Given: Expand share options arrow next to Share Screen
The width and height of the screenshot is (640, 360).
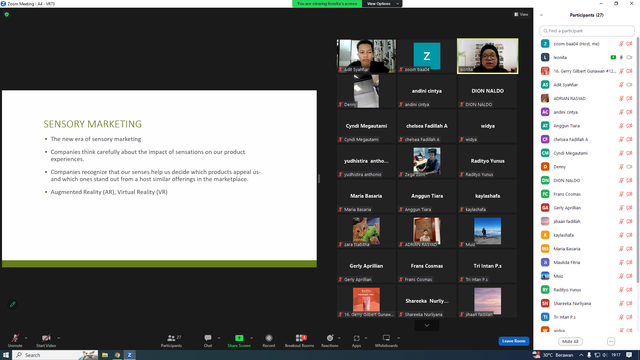Looking at the screenshot, I should point(251,338).
